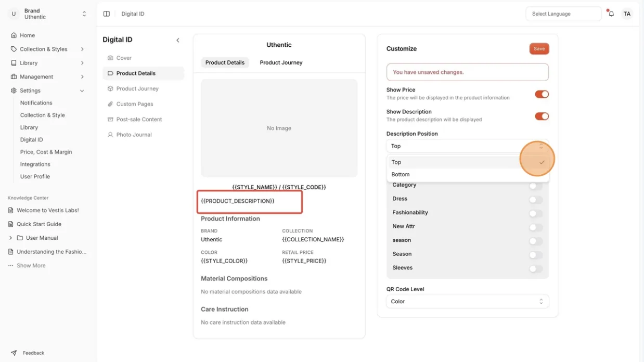Screen dimensions: 644x362
Task: Open Notifications under Settings
Action: pyautogui.click(x=36, y=103)
